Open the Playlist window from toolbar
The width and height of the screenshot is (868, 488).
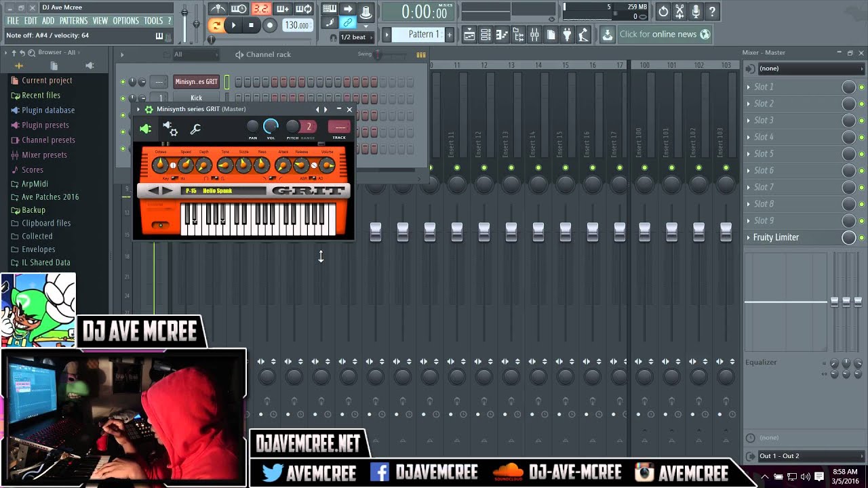(x=469, y=35)
